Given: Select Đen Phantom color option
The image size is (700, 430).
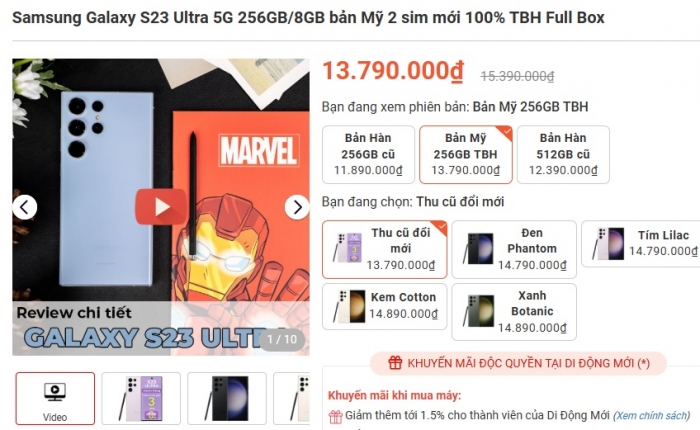Looking at the screenshot, I should point(514,249).
